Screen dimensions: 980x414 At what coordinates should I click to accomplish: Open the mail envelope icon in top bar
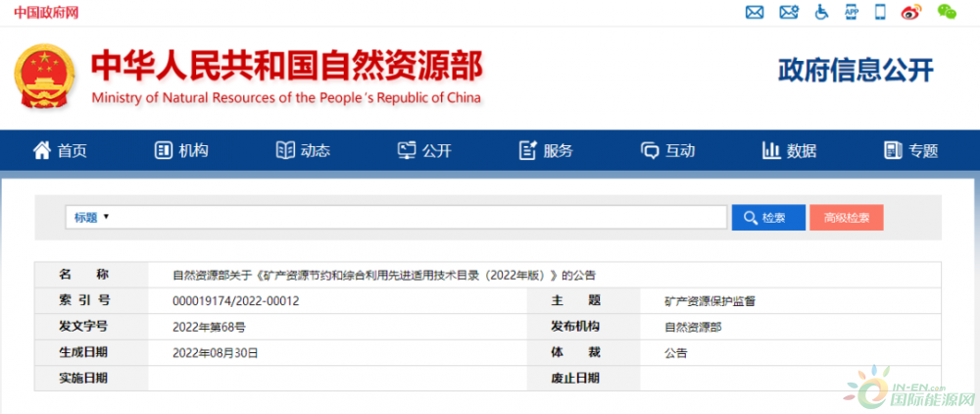tap(755, 12)
